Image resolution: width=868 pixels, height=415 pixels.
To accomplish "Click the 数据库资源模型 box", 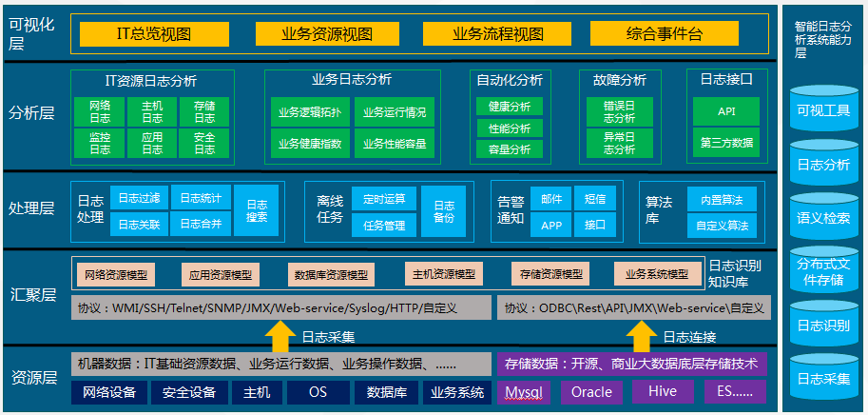I will point(331,274).
